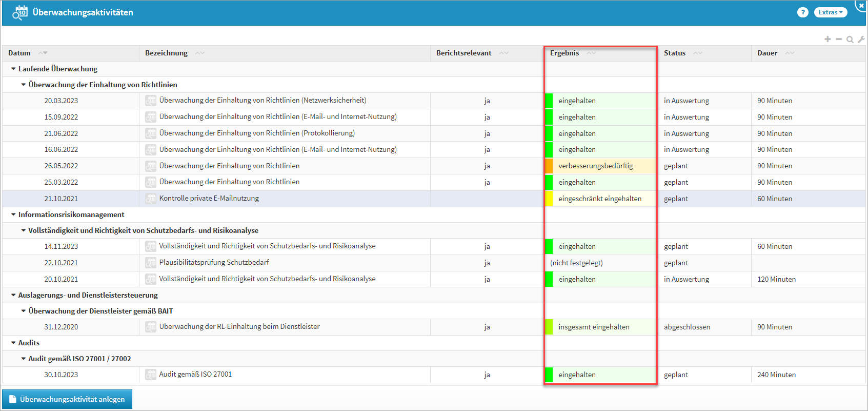Collapse the Audits group
The image size is (868, 411).
click(13, 343)
